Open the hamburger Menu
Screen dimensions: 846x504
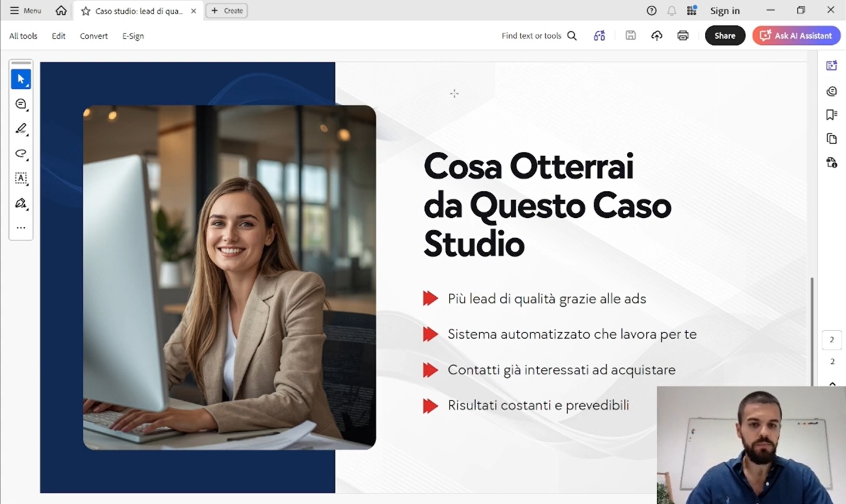coord(25,11)
